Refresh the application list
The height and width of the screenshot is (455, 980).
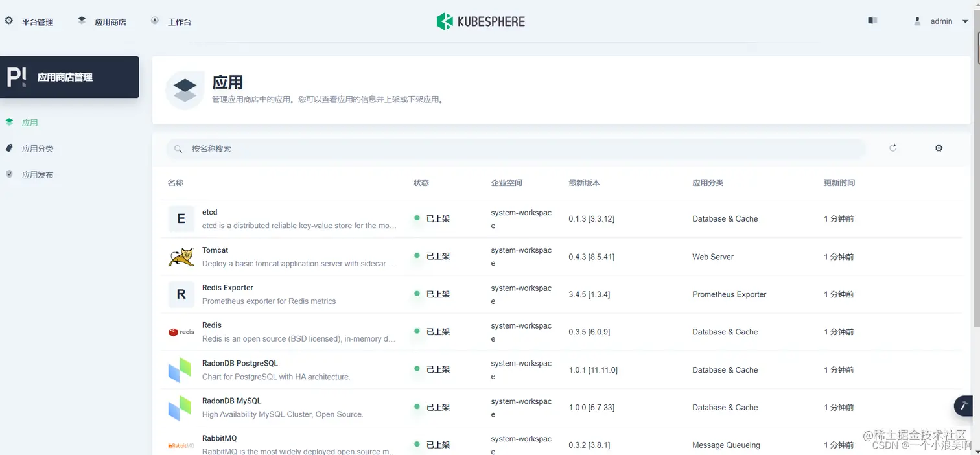point(892,148)
